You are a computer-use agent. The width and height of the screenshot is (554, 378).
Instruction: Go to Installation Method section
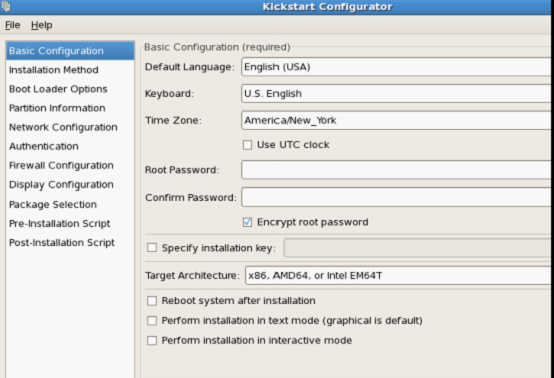pos(70,70)
